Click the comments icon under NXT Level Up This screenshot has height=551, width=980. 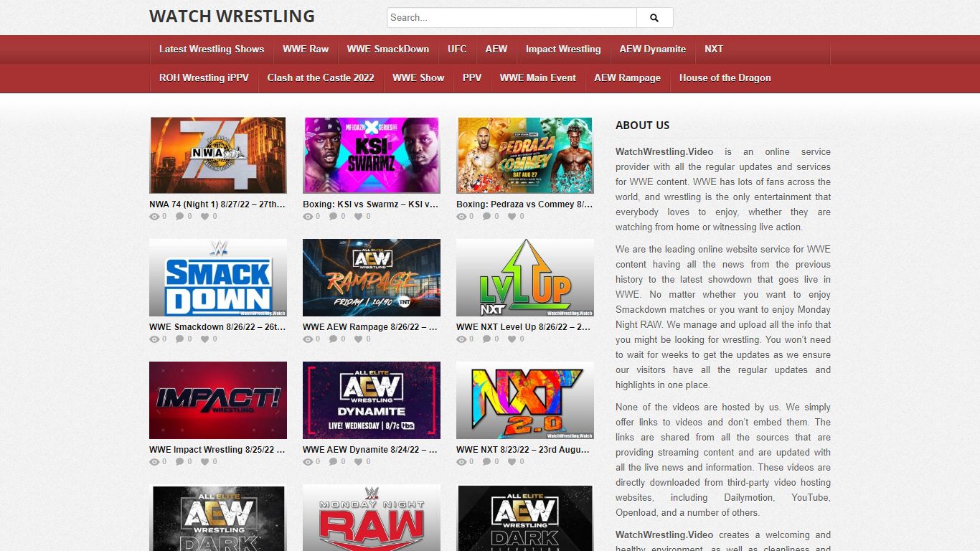(x=487, y=339)
